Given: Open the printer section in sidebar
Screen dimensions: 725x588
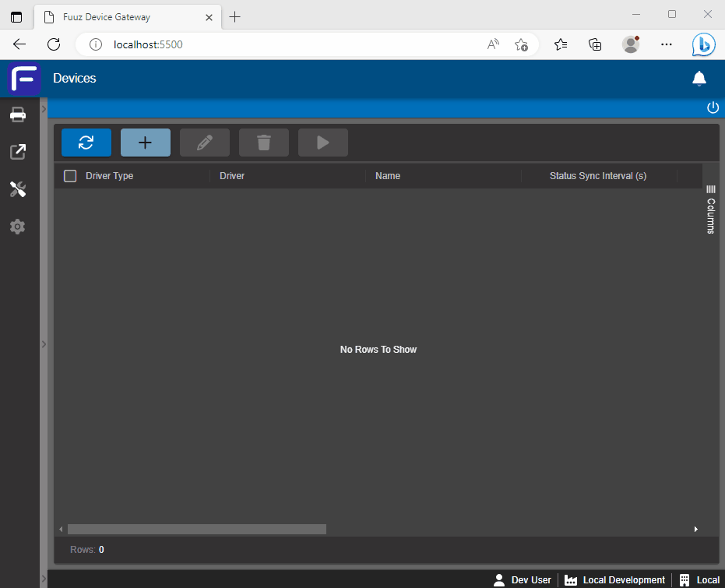Looking at the screenshot, I should coord(18,114).
